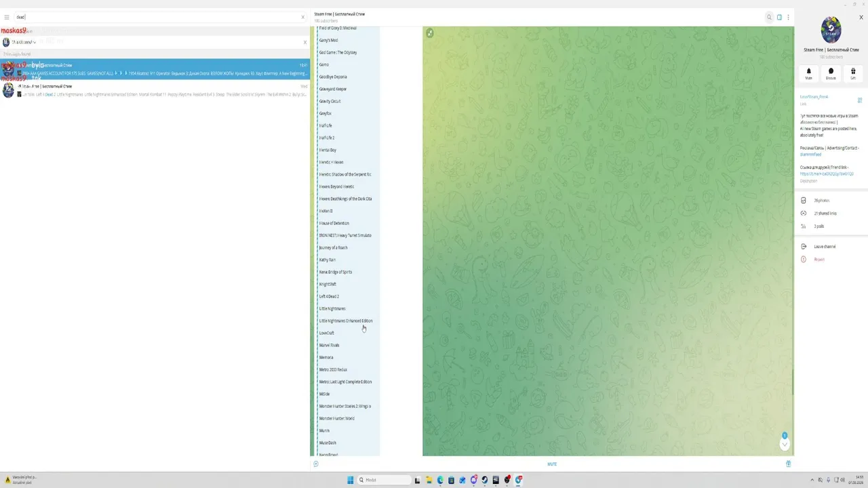The height and width of the screenshot is (488, 868).
Task: Click "Gravity Circuit" in the list
Action: click(330, 101)
